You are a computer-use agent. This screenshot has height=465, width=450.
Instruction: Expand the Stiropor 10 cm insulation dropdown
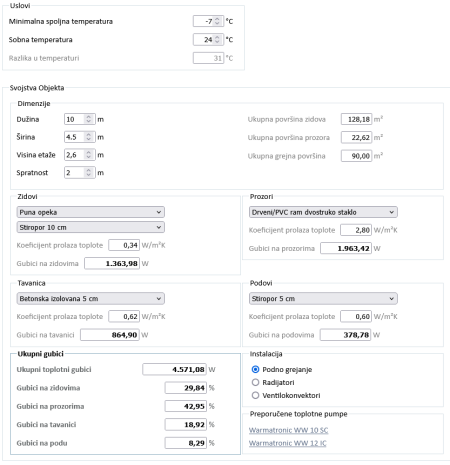tap(90, 227)
